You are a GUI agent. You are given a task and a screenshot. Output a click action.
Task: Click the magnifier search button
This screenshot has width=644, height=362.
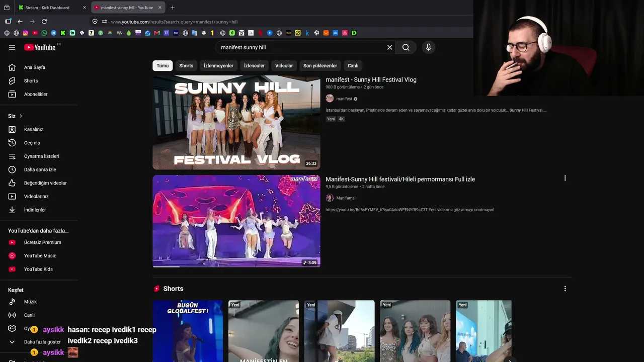(x=406, y=47)
